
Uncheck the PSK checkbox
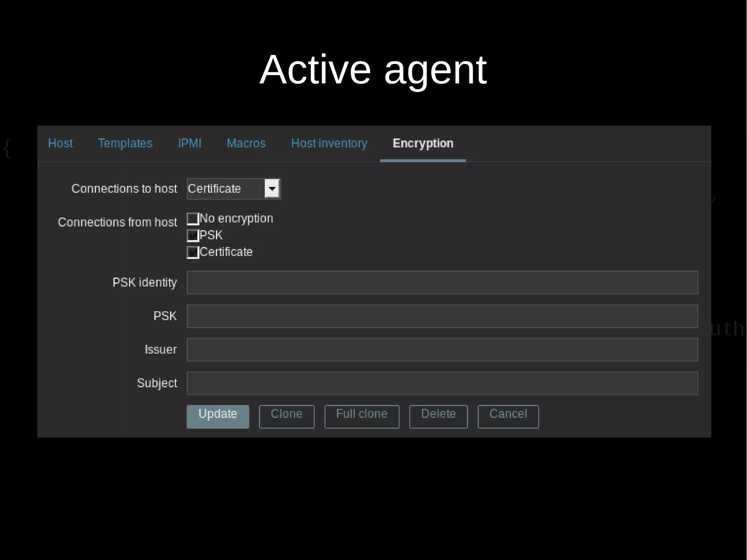pos(193,235)
